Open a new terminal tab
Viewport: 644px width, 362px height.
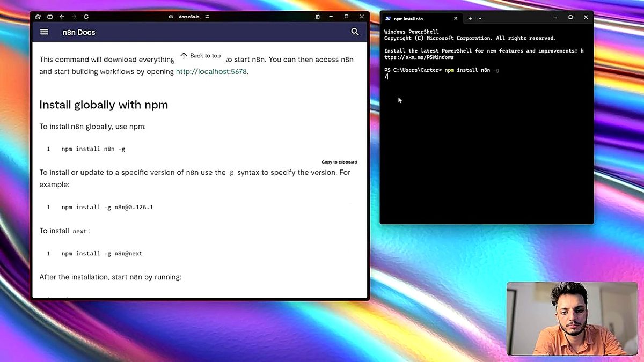pos(470,18)
